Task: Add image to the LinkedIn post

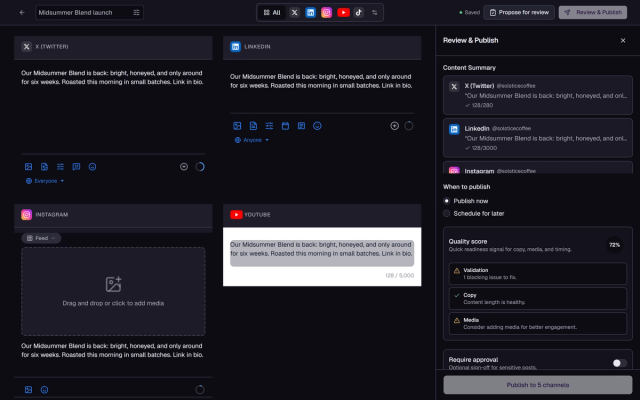Action: tap(237, 126)
